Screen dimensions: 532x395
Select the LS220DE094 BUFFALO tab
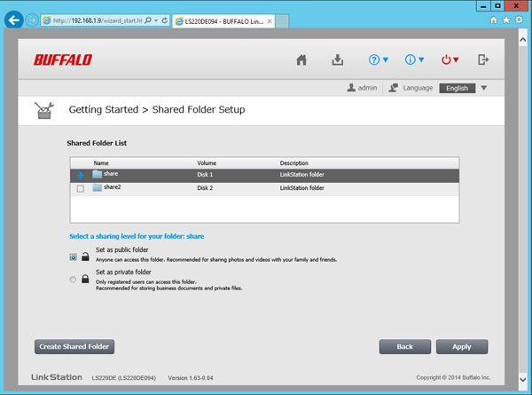[223, 21]
